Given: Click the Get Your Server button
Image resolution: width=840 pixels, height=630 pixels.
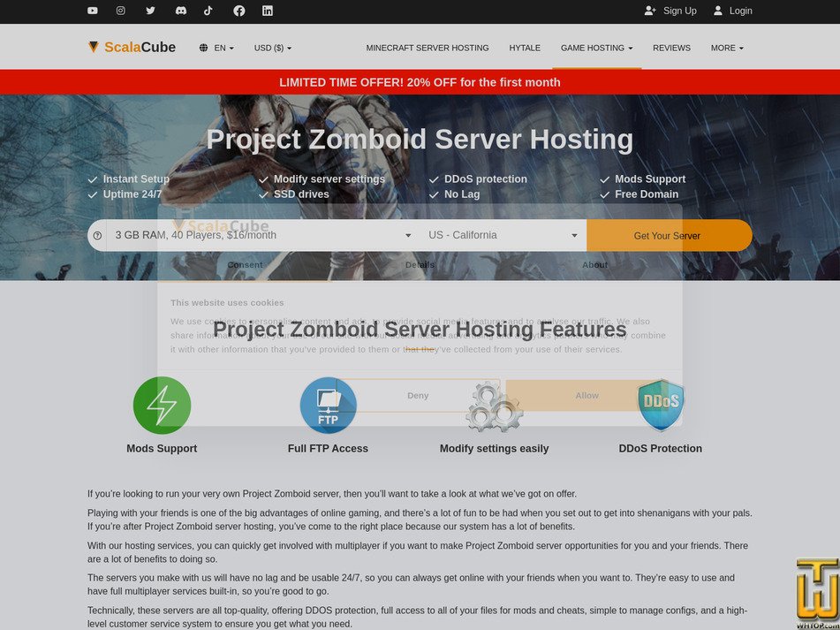Looking at the screenshot, I should [x=669, y=235].
